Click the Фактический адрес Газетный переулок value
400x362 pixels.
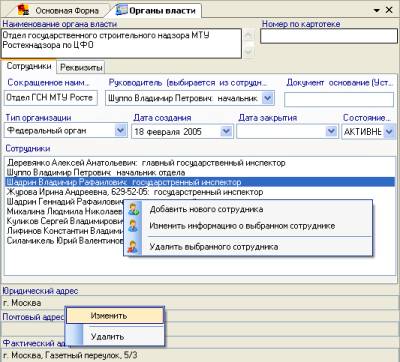70,355
